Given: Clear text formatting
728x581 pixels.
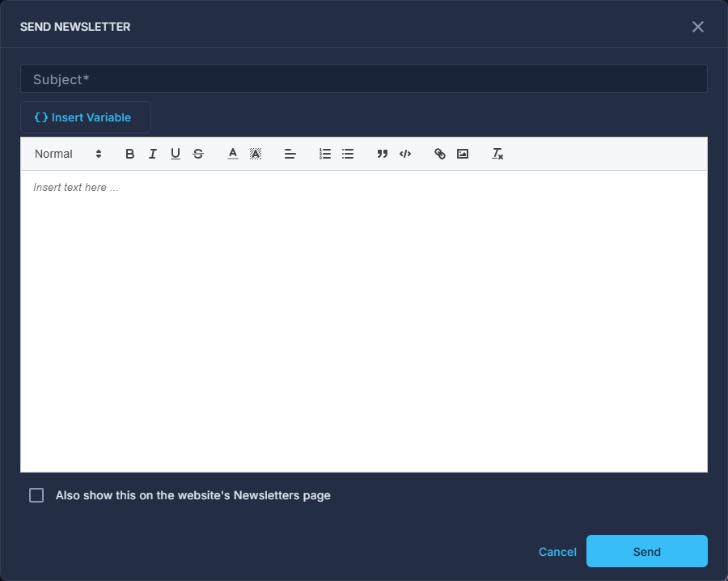Looking at the screenshot, I should 497,154.
